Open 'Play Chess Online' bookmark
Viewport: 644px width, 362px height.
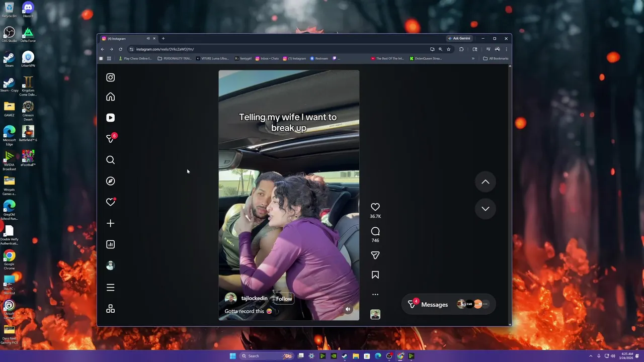tap(135, 58)
